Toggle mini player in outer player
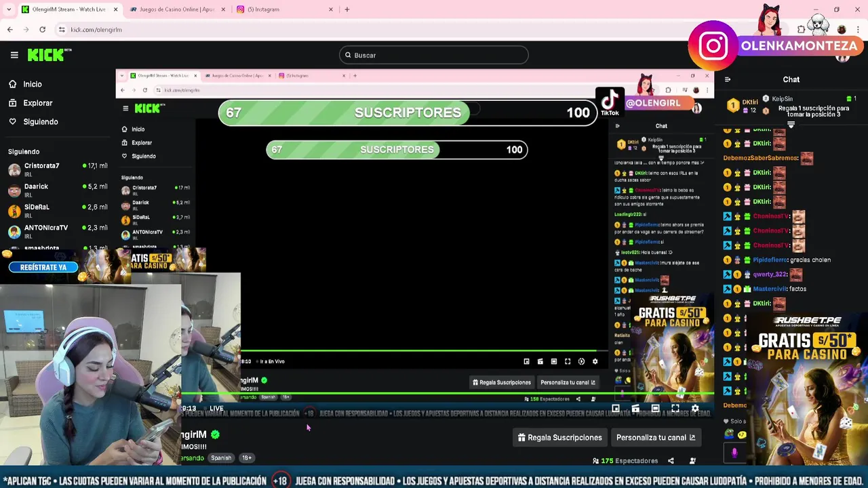The height and width of the screenshot is (488, 868). point(616,409)
